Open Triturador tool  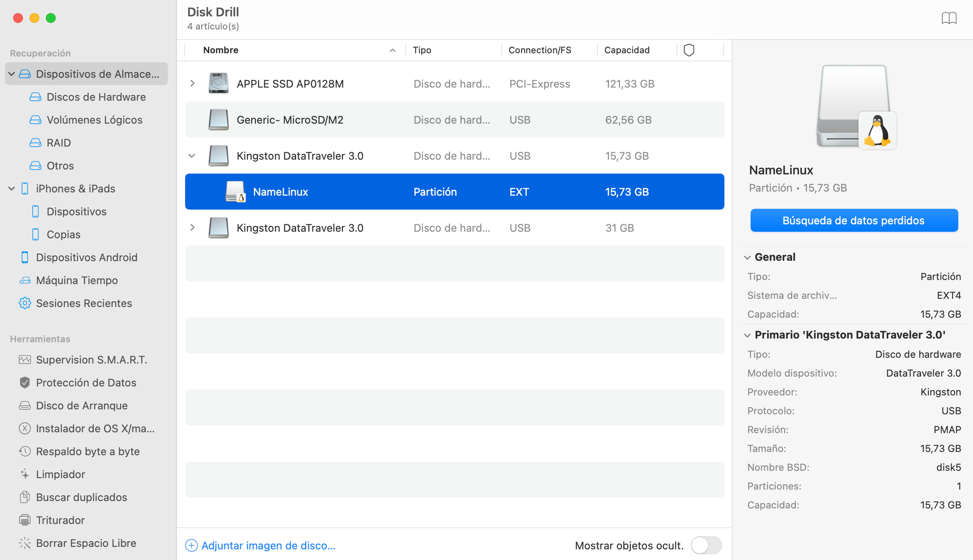tap(60, 520)
